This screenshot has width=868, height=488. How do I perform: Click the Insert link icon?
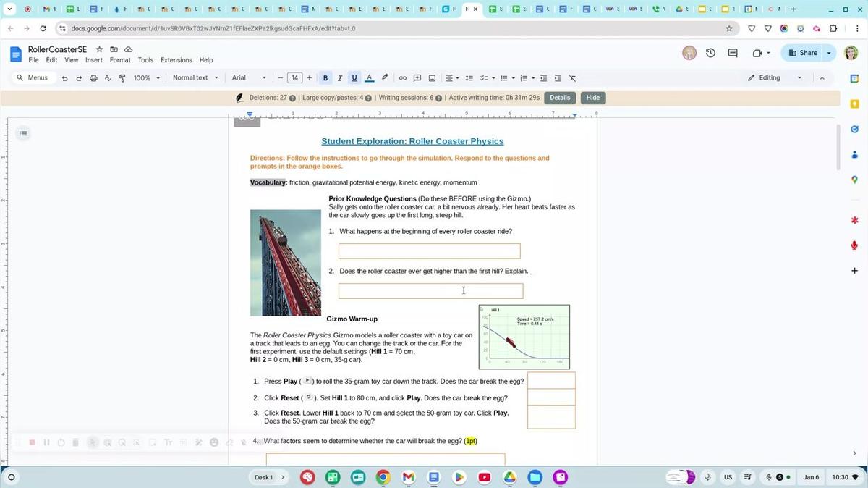[x=403, y=78]
